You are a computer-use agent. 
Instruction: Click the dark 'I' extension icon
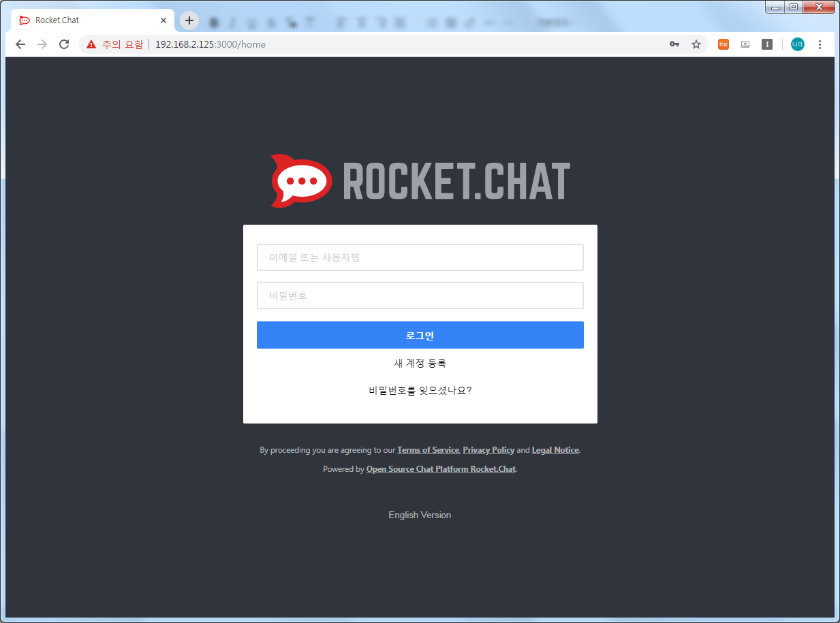point(767,44)
